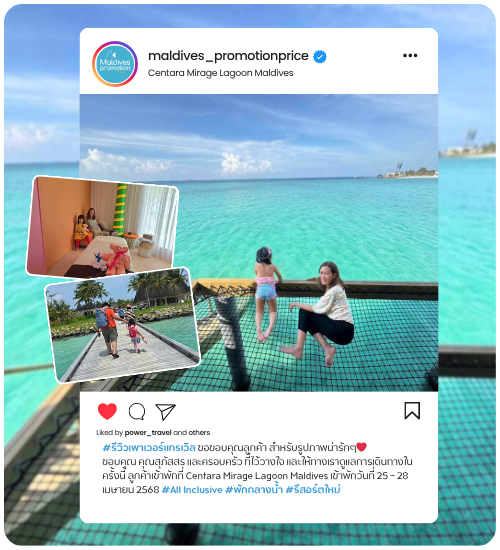
Task: Click the #รีสอร์ตใหม่ hashtag
Action: point(313,489)
